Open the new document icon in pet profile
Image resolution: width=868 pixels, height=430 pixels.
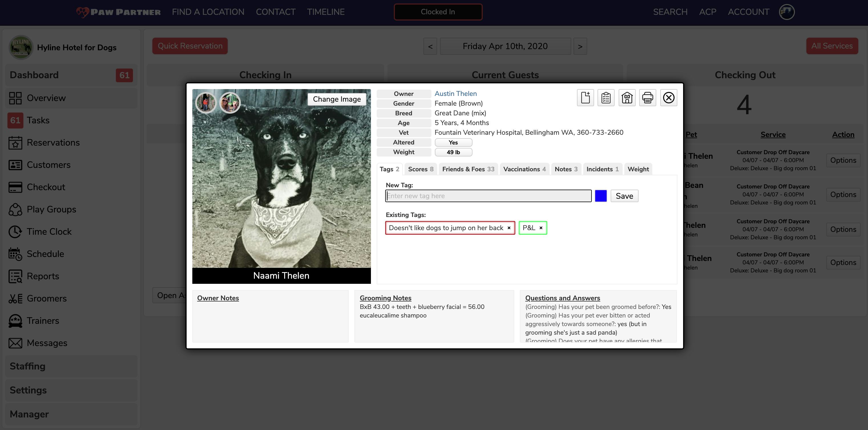585,97
